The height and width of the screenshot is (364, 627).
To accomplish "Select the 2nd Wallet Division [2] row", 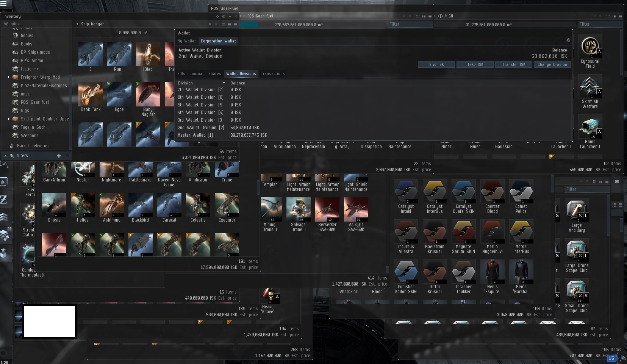I will 373,128.
